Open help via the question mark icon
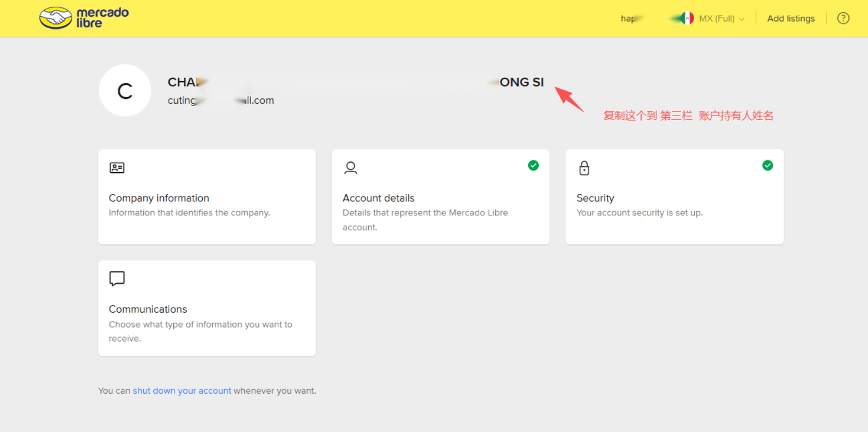Screen dimensions: 868x432 [843, 18]
